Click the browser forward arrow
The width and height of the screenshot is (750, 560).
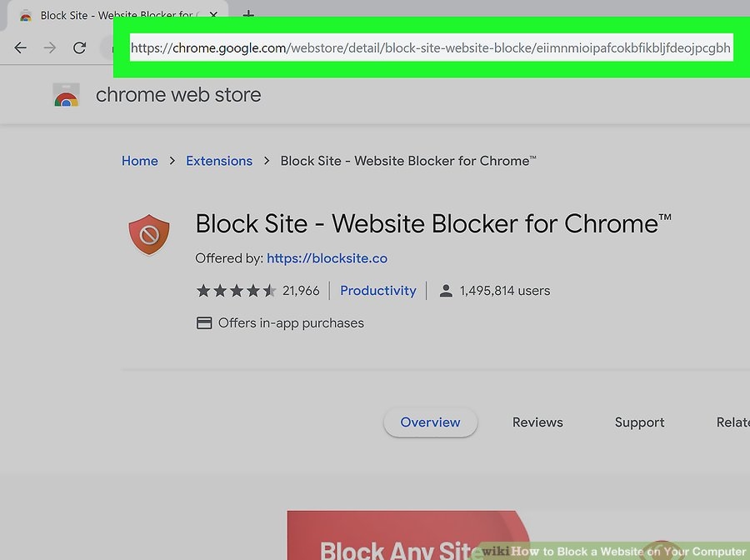coord(49,47)
